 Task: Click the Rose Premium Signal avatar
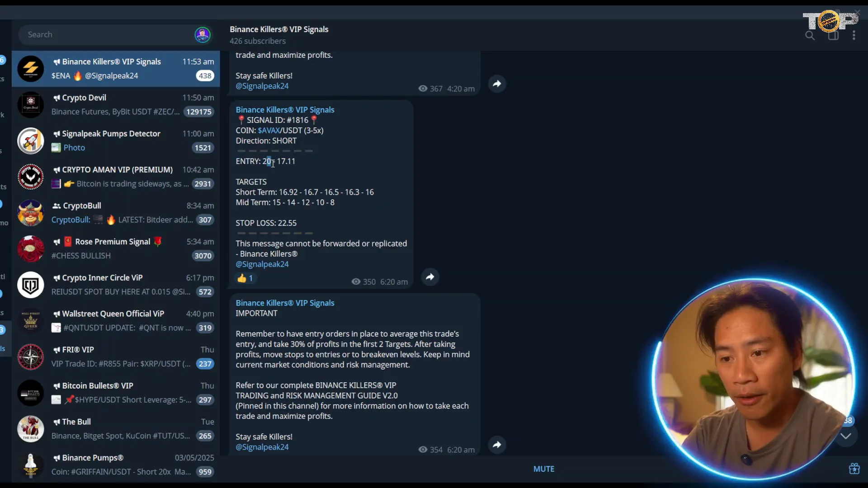(x=31, y=249)
